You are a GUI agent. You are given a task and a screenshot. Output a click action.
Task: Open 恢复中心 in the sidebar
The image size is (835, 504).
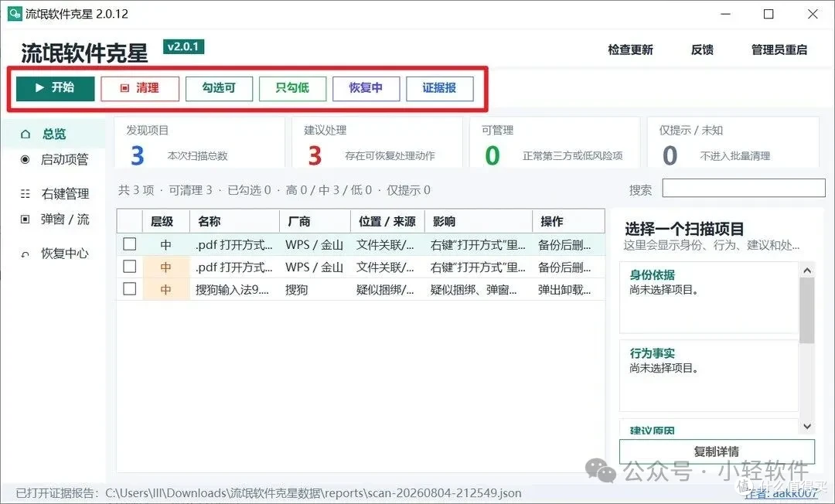(64, 254)
